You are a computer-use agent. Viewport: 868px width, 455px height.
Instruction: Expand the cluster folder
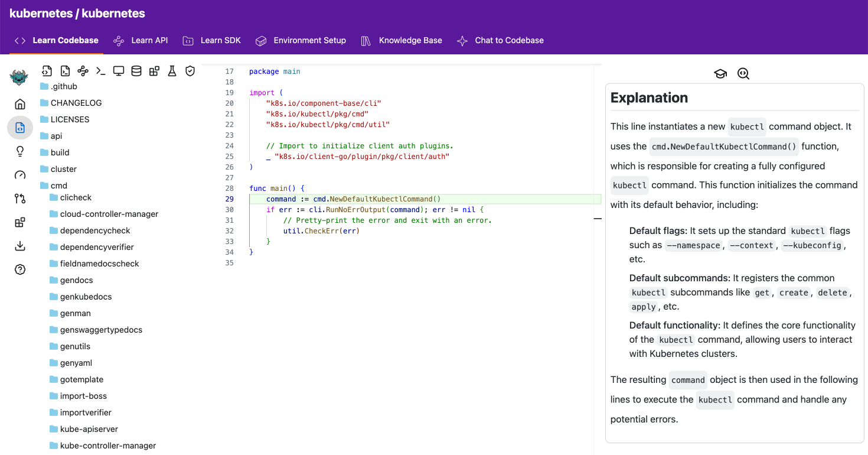58,169
